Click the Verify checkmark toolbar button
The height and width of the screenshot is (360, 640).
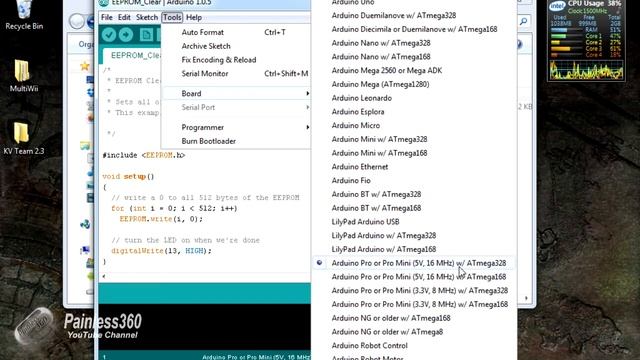pos(109,35)
